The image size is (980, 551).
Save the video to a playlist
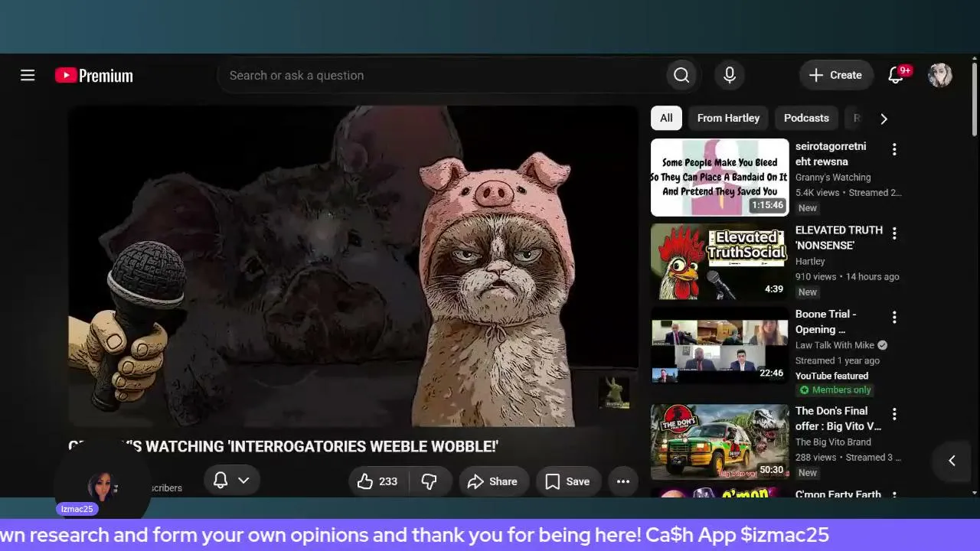568,481
